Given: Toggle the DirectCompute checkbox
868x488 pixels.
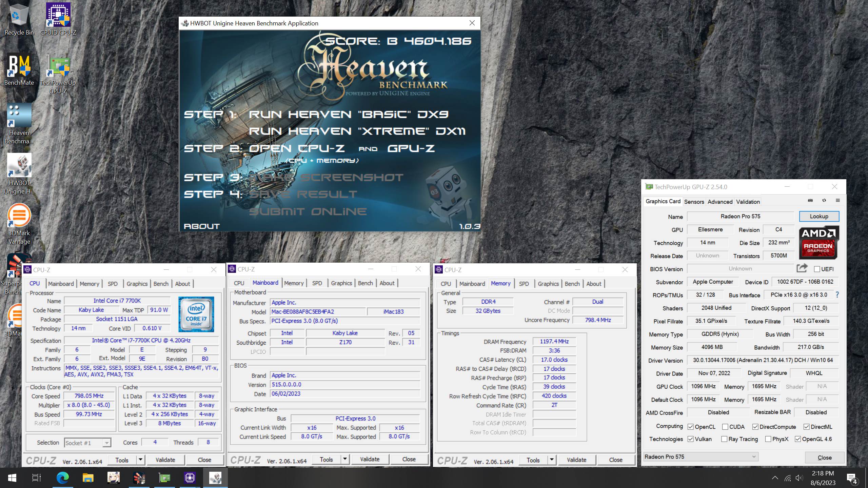Looking at the screenshot, I should tap(755, 427).
